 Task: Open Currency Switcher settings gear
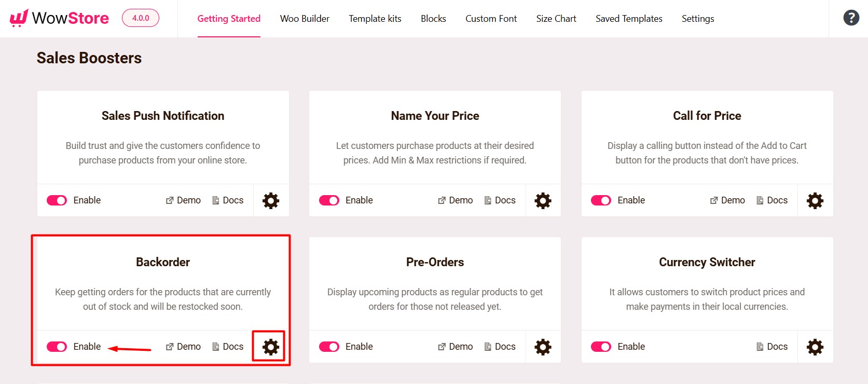(815, 347)
